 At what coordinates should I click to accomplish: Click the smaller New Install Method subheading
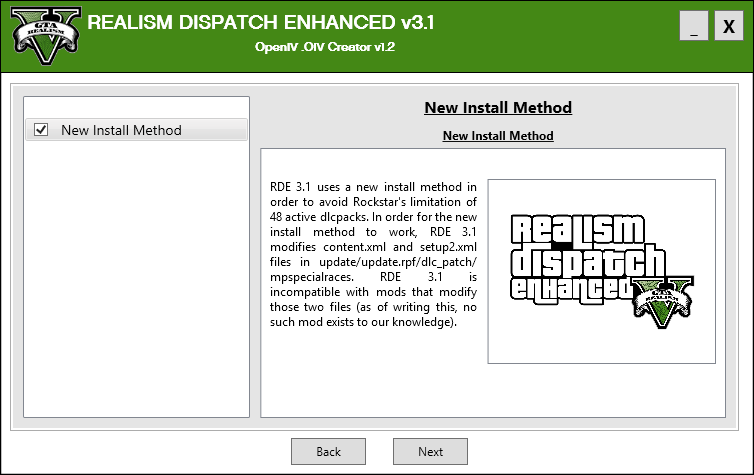[498, 136]
